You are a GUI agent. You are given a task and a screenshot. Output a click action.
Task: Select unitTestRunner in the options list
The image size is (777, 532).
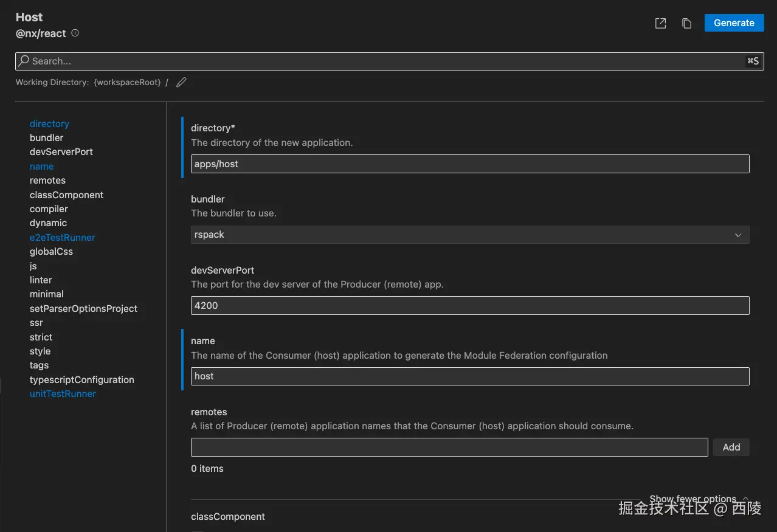(63, 393)
